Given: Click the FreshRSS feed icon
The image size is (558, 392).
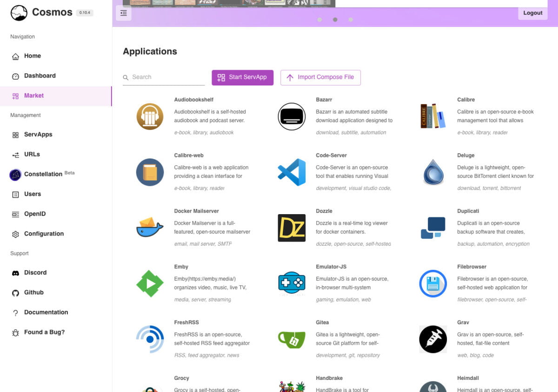Looking at the screenshot, I should [x=149, y=339].
